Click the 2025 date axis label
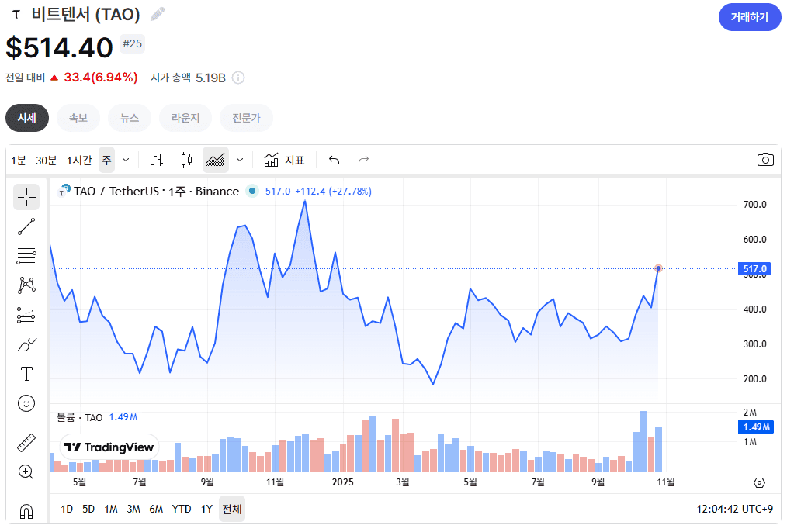The width and height of the screenshot is (787, 532). 343,482
